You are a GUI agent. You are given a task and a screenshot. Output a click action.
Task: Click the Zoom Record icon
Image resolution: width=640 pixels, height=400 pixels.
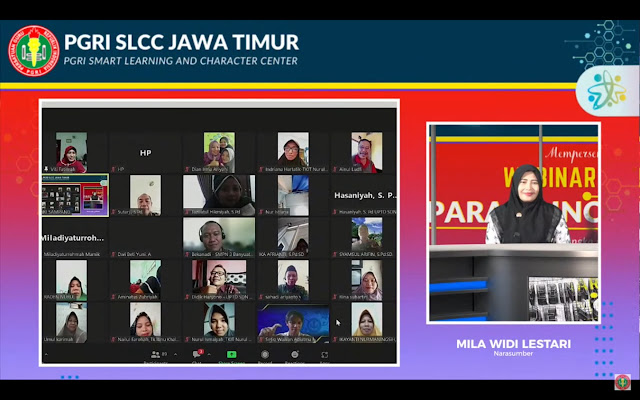click(x=265, y=354)
